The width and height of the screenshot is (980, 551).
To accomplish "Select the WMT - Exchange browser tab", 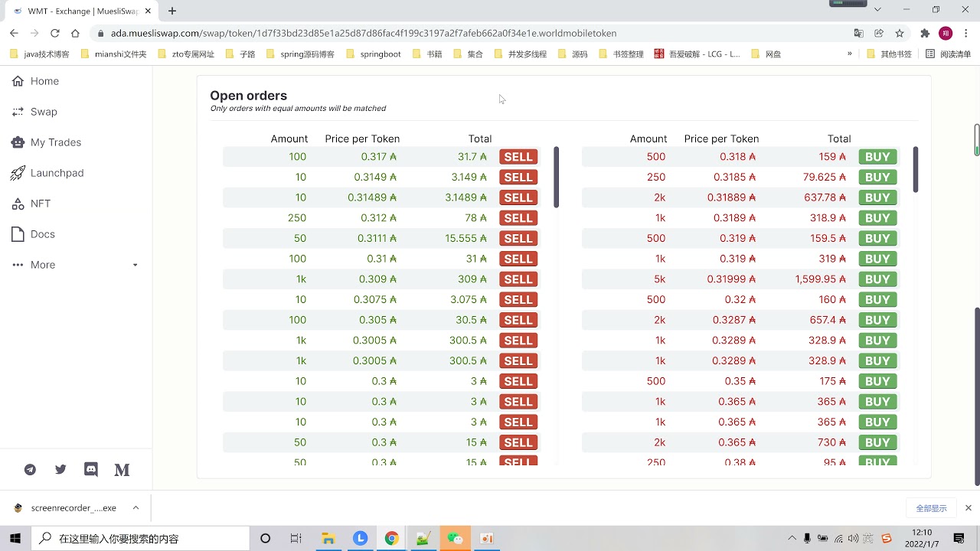I will 82,11.
